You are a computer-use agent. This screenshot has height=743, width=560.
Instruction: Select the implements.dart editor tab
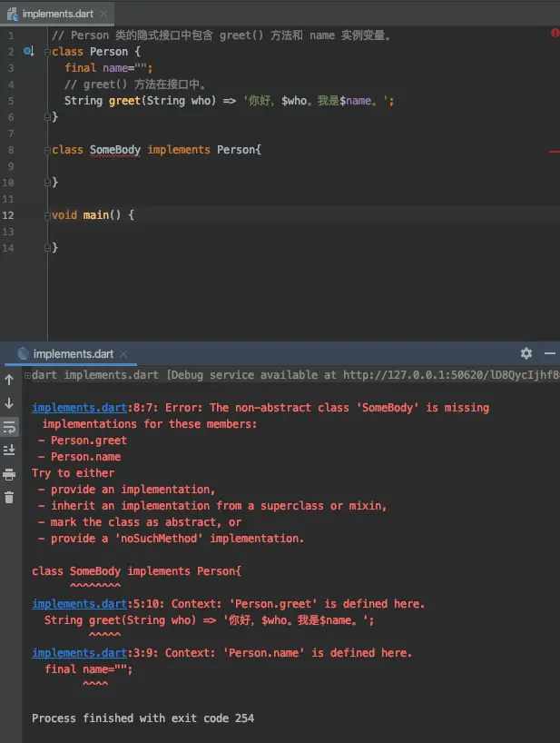(58, 14)
